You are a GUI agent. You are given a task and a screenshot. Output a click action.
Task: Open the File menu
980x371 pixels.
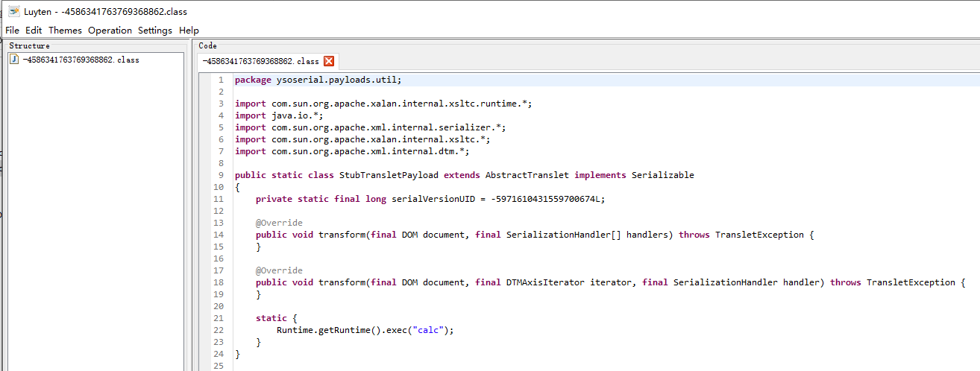tap(12, 31)
